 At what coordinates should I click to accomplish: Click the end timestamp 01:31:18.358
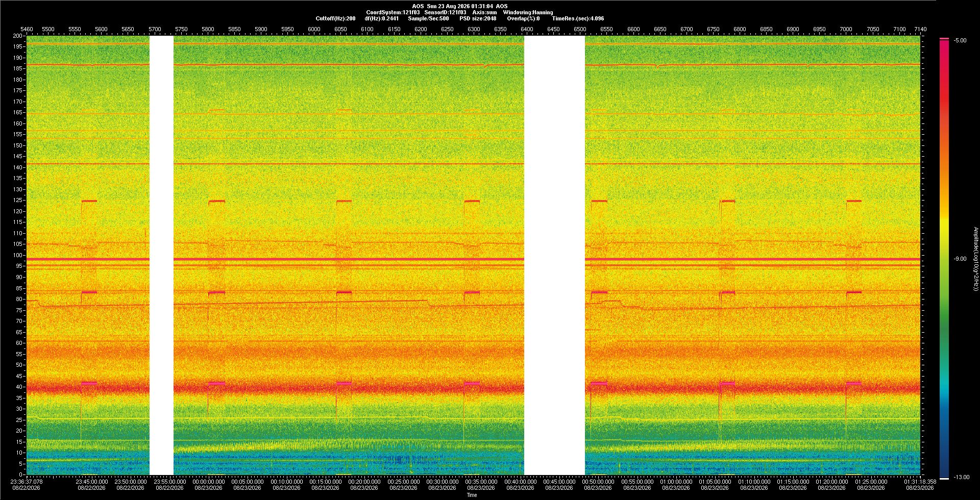pos(920,482)
